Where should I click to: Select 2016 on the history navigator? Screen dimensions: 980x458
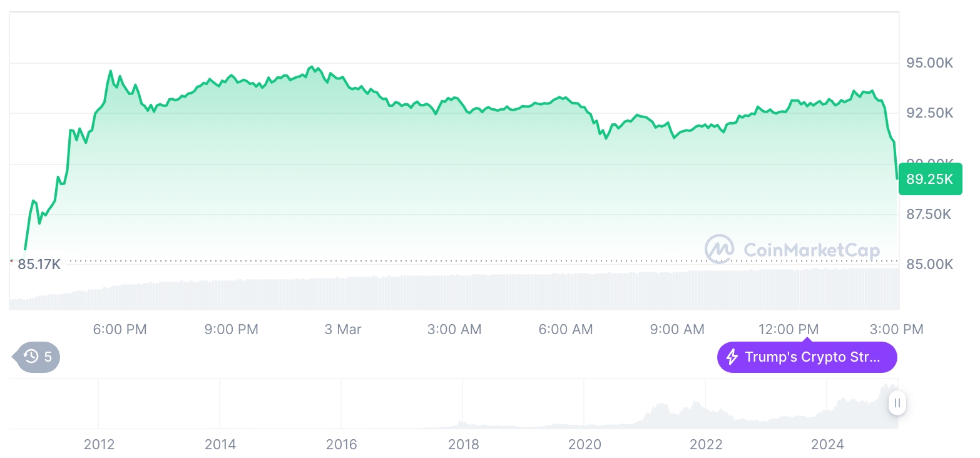tap(342, 445)
